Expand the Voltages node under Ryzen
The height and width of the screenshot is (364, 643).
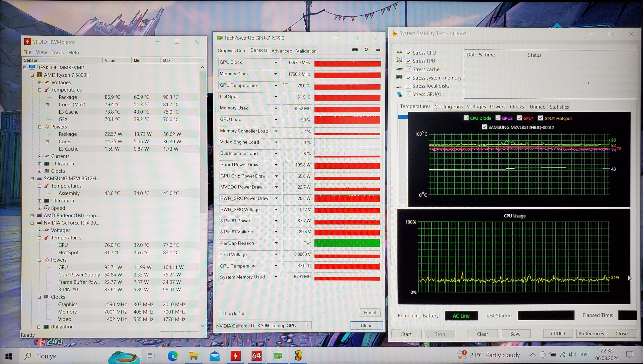coord(40,82)
